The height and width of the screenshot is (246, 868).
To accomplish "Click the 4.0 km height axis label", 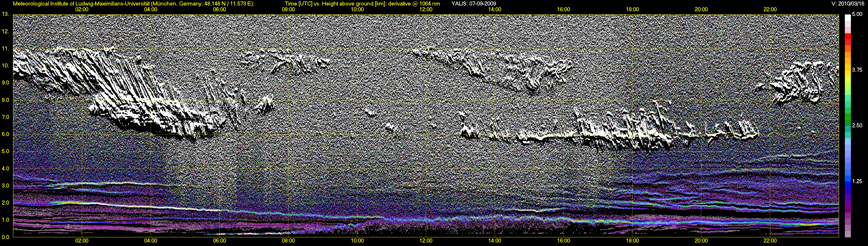I will pos(5,168).
